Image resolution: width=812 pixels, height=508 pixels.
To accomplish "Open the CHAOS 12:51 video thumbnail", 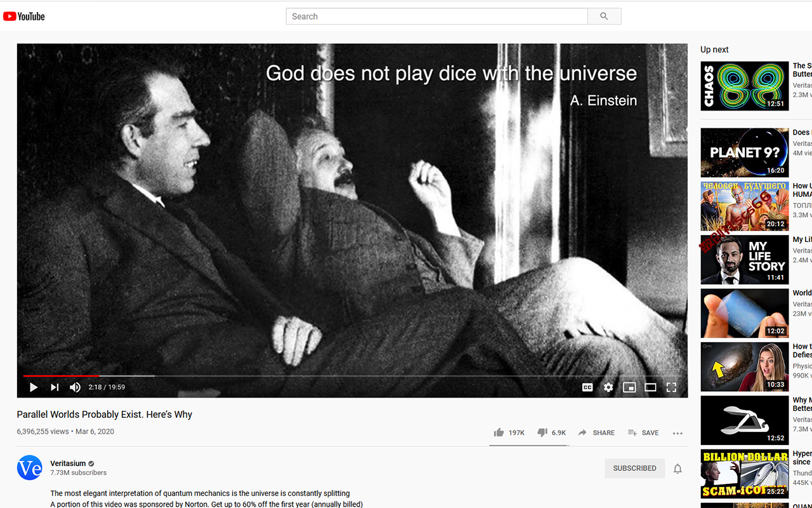I will click(745, 86).
